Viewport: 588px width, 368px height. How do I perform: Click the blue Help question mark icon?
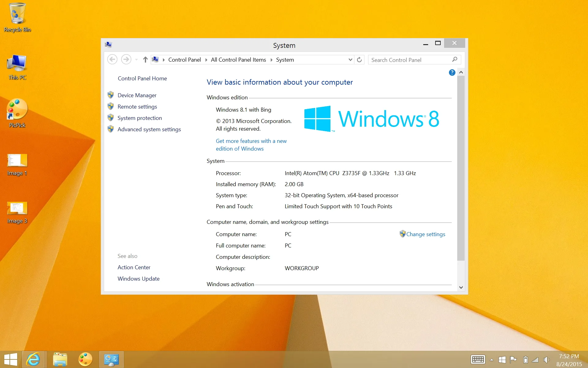pyautogui.click(x=452, y=73)
